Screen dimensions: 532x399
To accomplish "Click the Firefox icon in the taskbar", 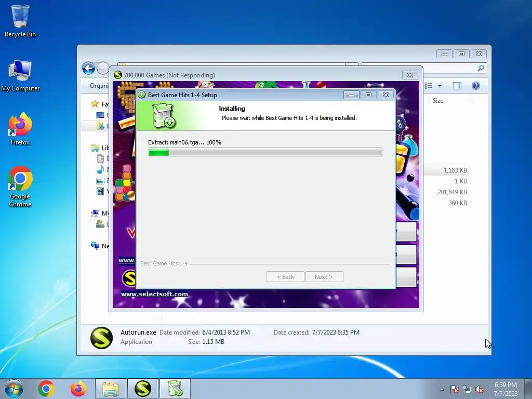I will pos(78,389).
